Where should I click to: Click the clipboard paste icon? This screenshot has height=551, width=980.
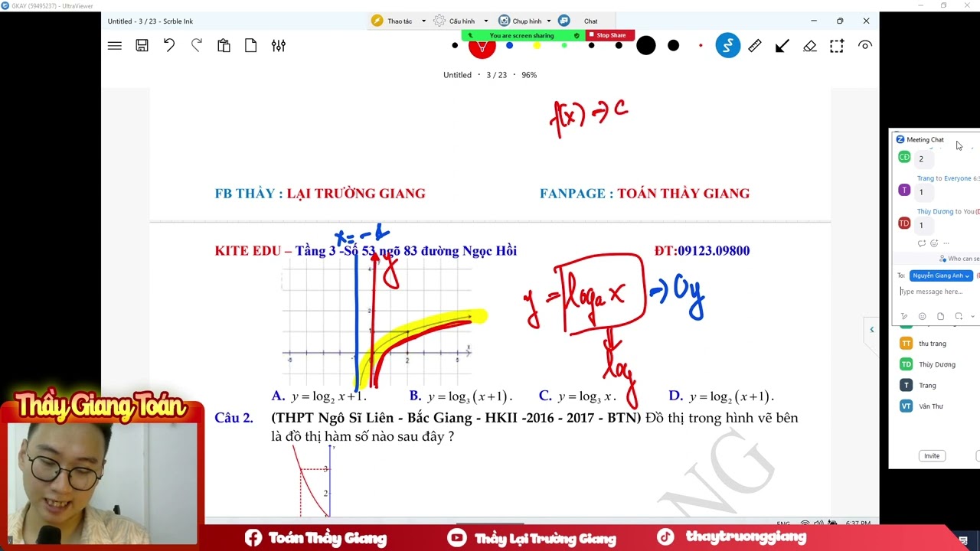[x=224, y=46]
